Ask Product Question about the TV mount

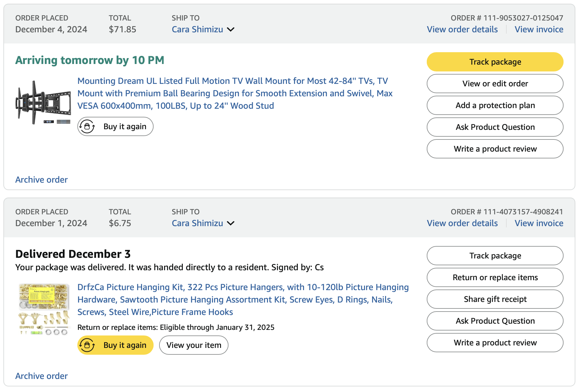(x=495, y=127)
